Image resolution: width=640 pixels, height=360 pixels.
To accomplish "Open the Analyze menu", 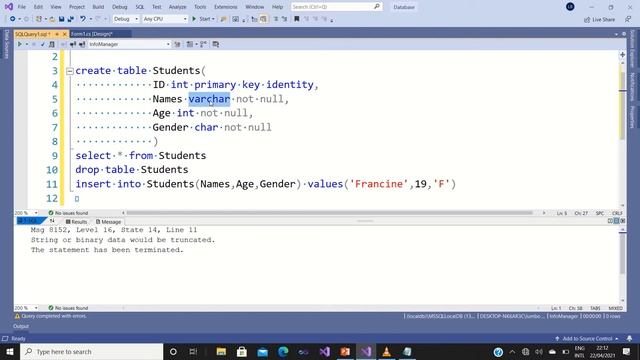I will 178,7.
